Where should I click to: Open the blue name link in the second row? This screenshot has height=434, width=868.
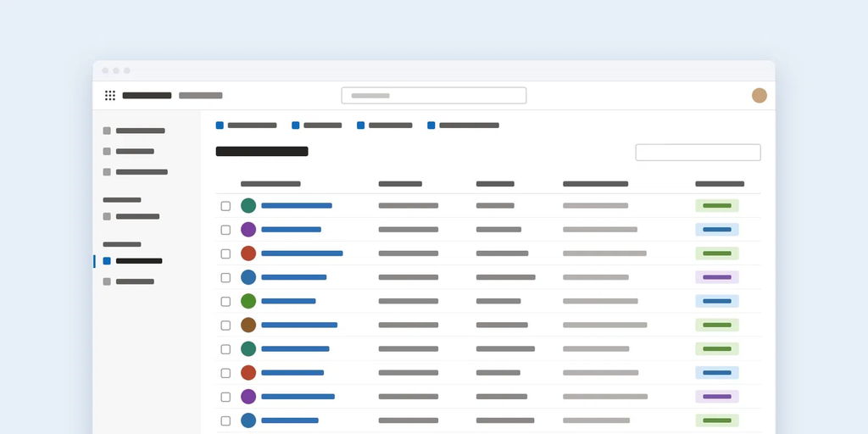291,229
